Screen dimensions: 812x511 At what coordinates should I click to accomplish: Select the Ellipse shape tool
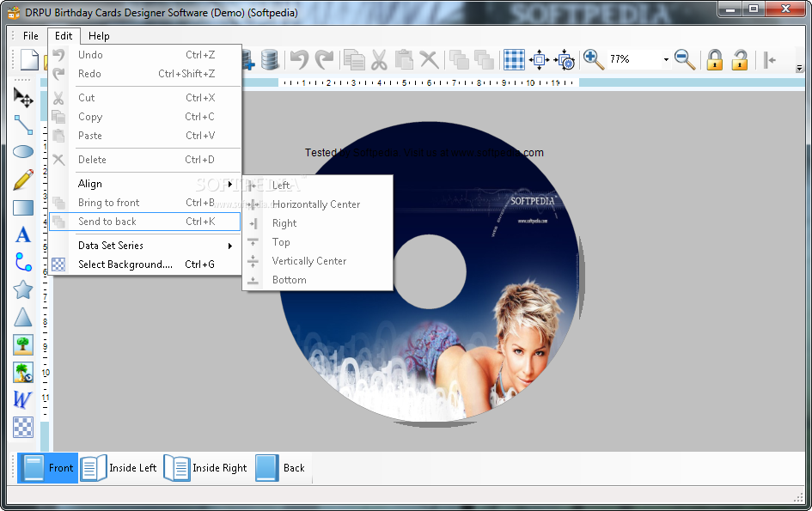click(23, 152)
